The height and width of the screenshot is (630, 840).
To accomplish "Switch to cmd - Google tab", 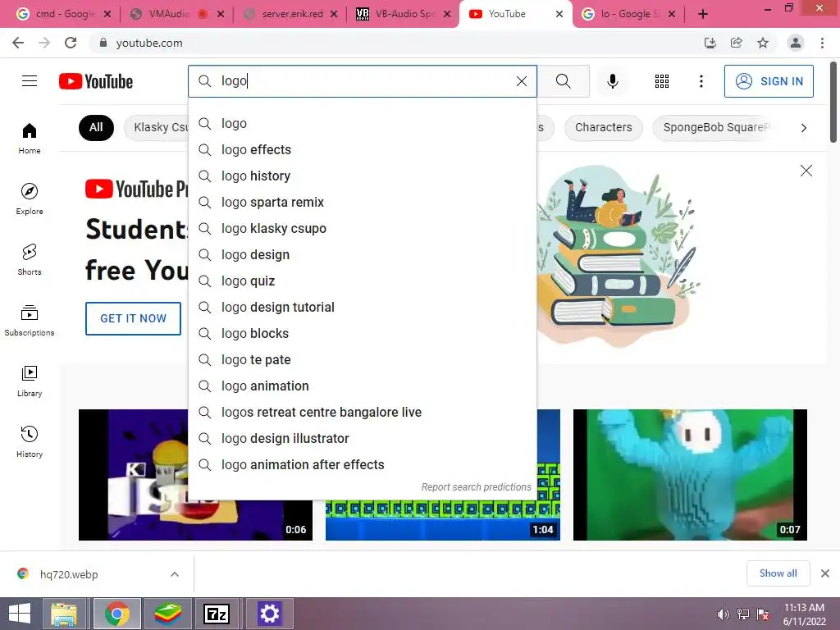I will (64, 14).
